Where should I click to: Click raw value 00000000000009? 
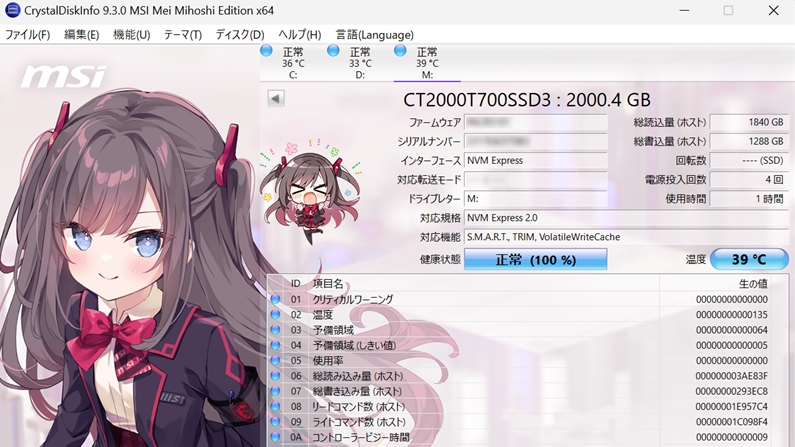tap(732, 437)
